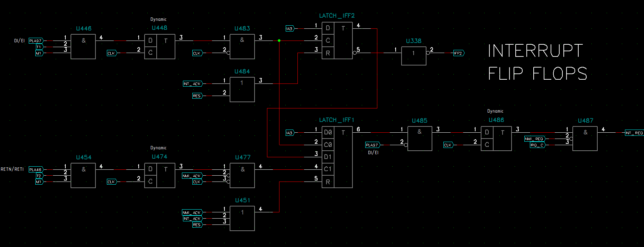Click the NMI_REQ input port
The height and width of the screenshot is (247, 644).
[534, 139]
